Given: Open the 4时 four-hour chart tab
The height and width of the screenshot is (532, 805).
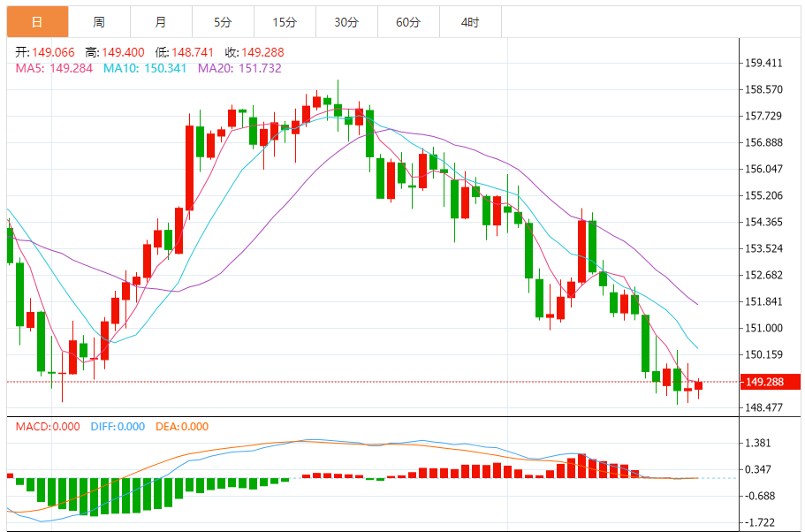Looking at the screenshot, I should (470, 22).
